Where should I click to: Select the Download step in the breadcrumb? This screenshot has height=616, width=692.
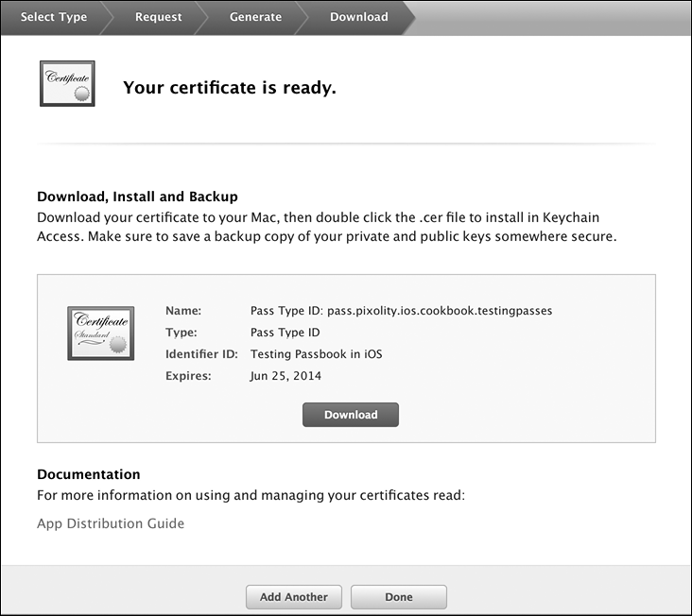pyautogui.click(x=358, y=17)
